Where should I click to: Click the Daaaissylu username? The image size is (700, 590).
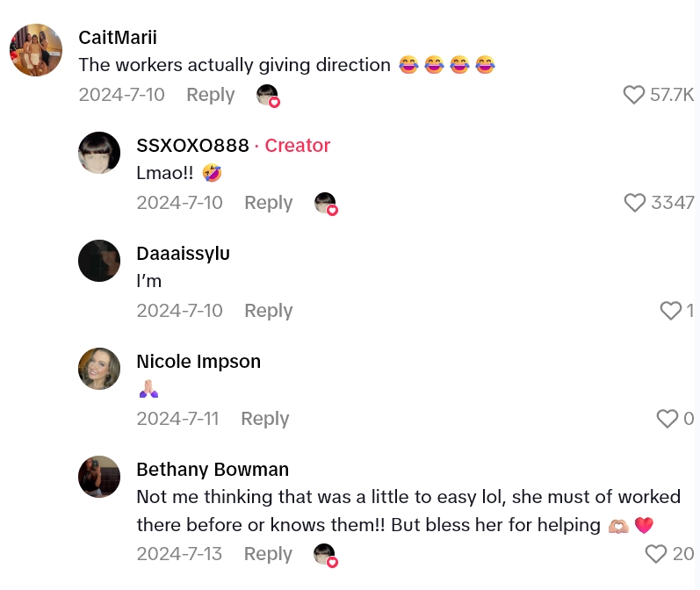[183, 254]
